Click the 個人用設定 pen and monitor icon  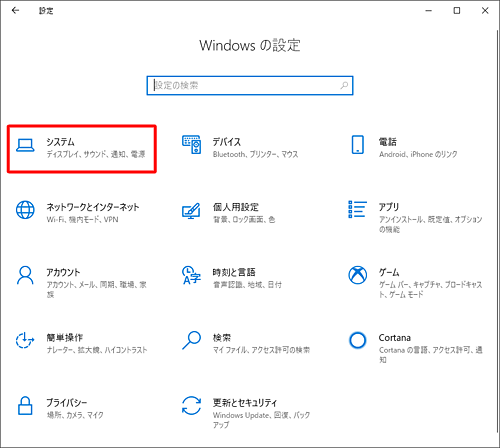click(191, 211)
